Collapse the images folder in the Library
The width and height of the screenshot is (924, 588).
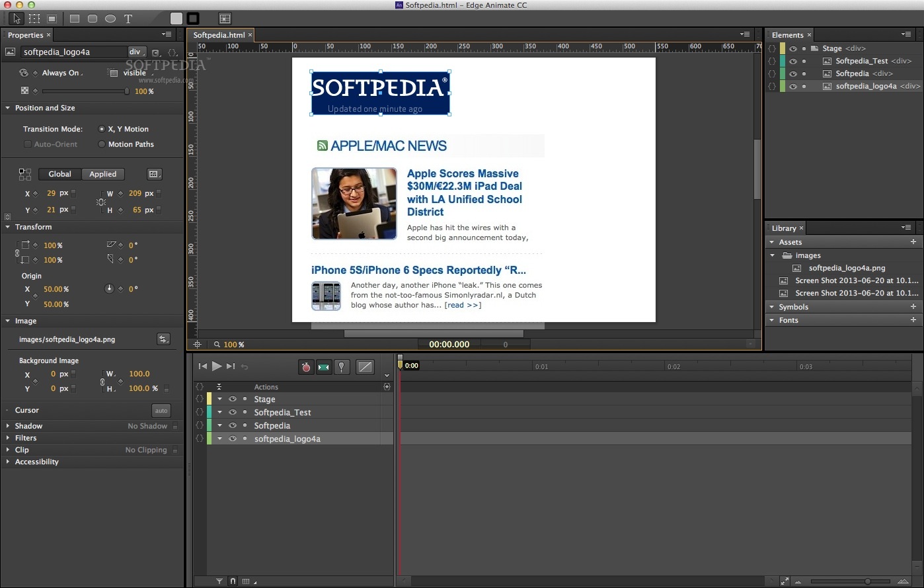coord(772,255)
